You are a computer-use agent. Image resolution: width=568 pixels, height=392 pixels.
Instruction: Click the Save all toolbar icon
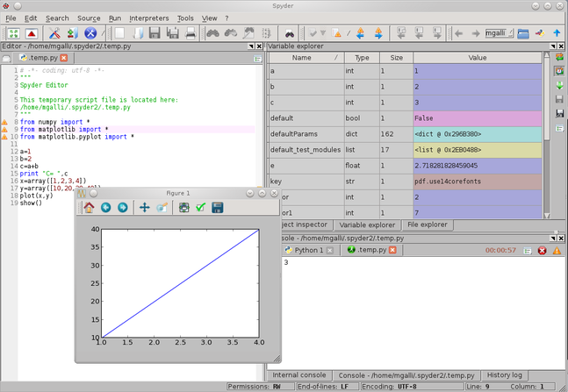(x=172, y=33)
